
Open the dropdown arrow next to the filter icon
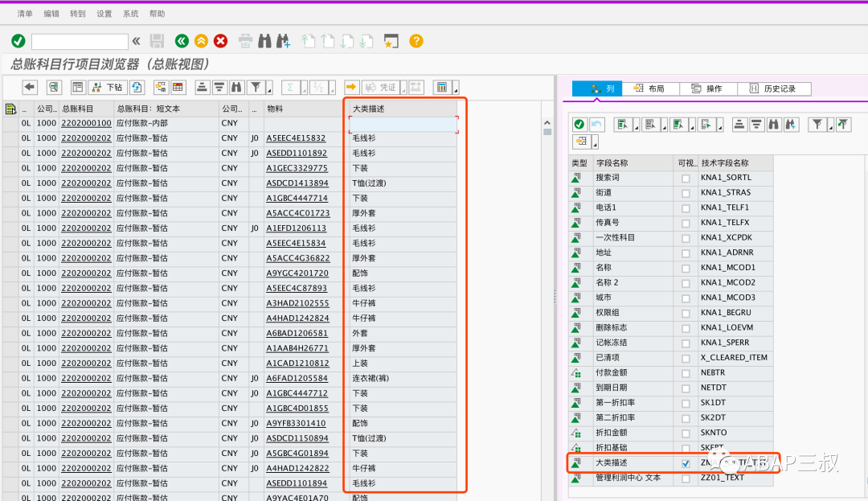point(269,88)
